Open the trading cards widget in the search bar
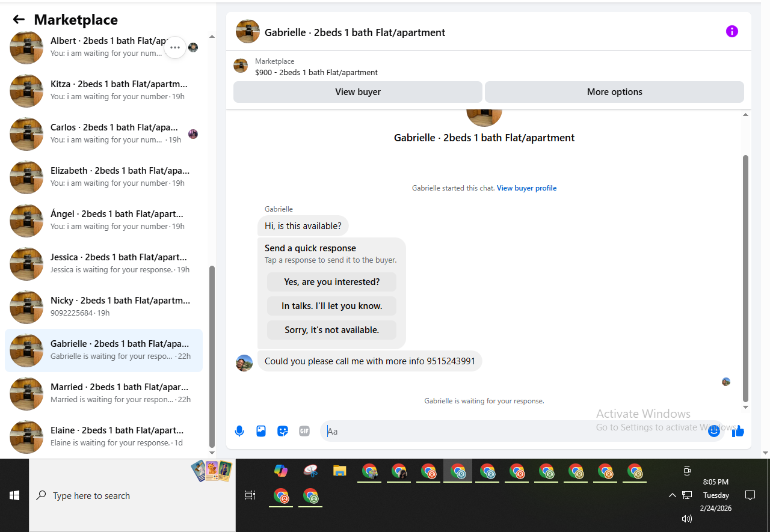 pos(211,471)
